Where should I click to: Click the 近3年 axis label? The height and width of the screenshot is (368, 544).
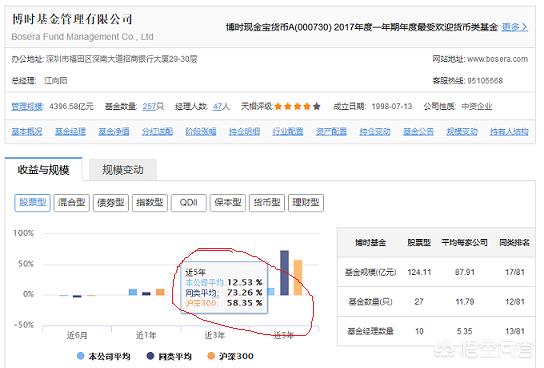[x=215, y=335]
